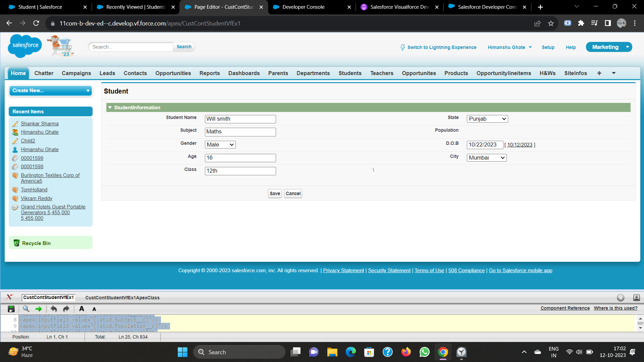The image size is (644, 362).
Task: Open the Create New dropdown in the sidebar
Action: click(50, 90)
